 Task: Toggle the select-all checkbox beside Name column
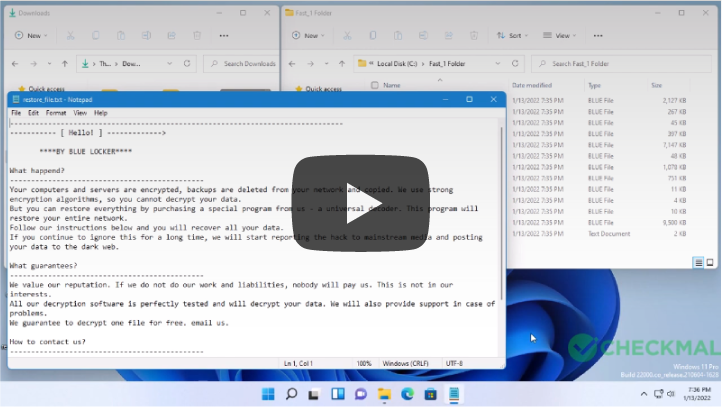point(375,85)
